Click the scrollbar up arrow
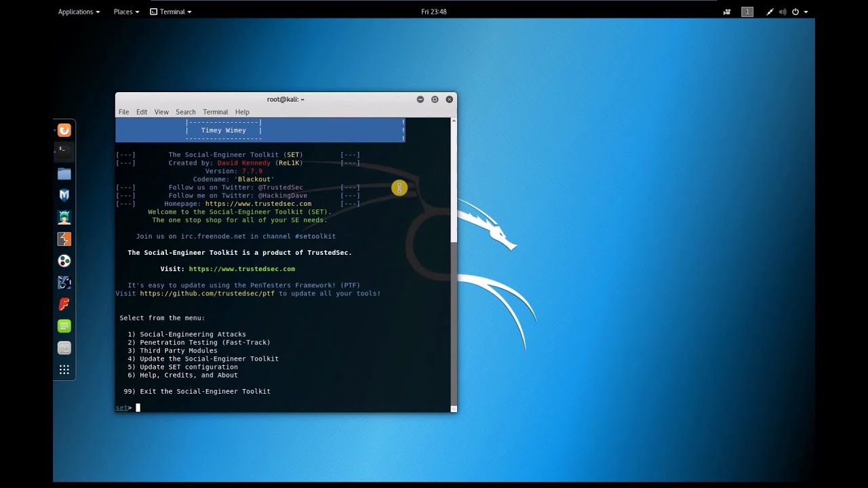This screenshot has height=488, width=868. pyautogui.click(x=454, y=121)
